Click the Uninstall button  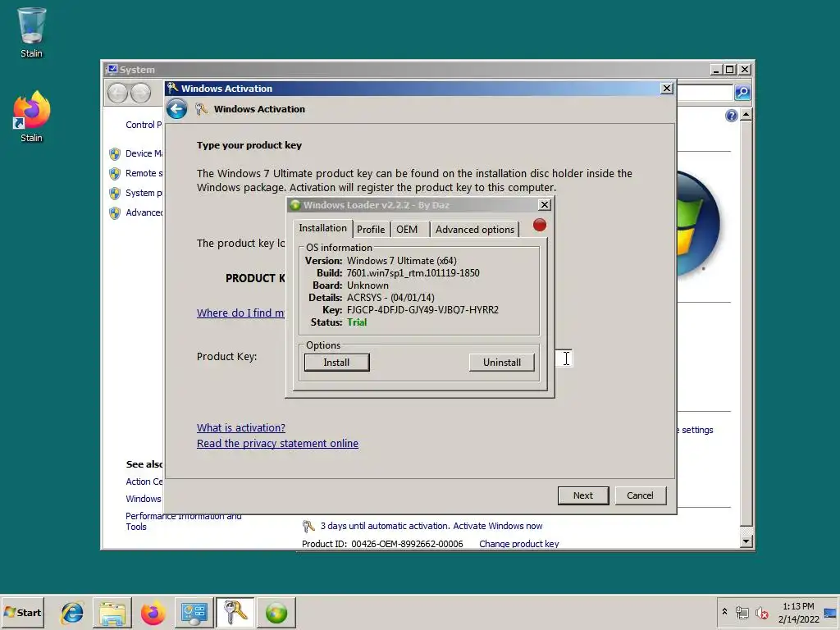(x=502, y=363)
